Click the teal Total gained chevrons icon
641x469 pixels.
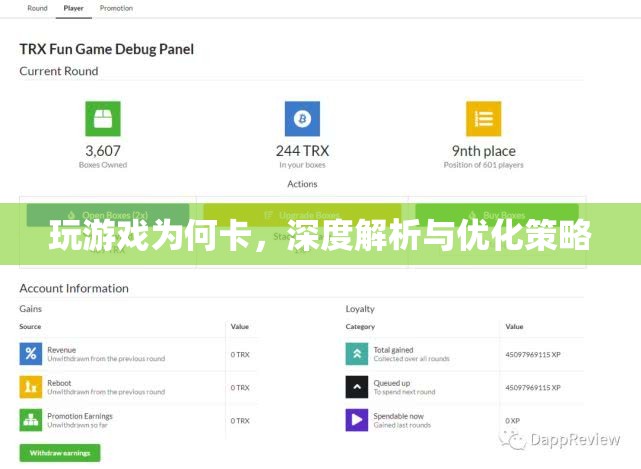coord(357,354)
